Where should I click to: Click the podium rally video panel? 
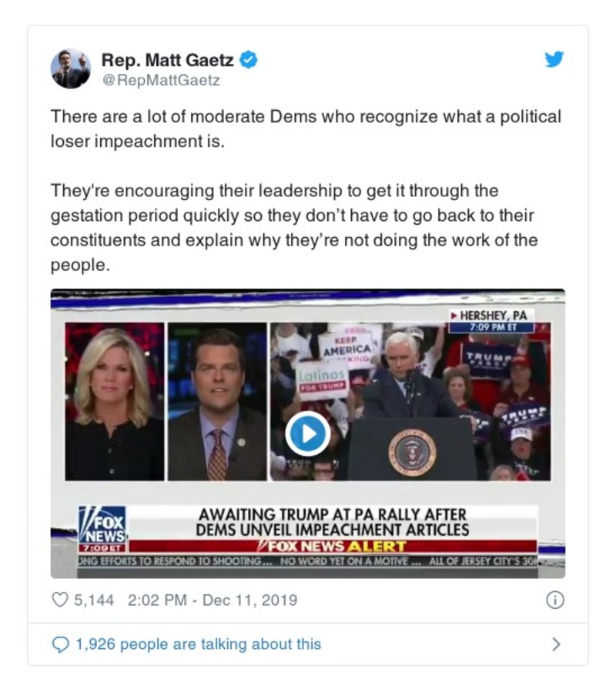coord(410,401)
